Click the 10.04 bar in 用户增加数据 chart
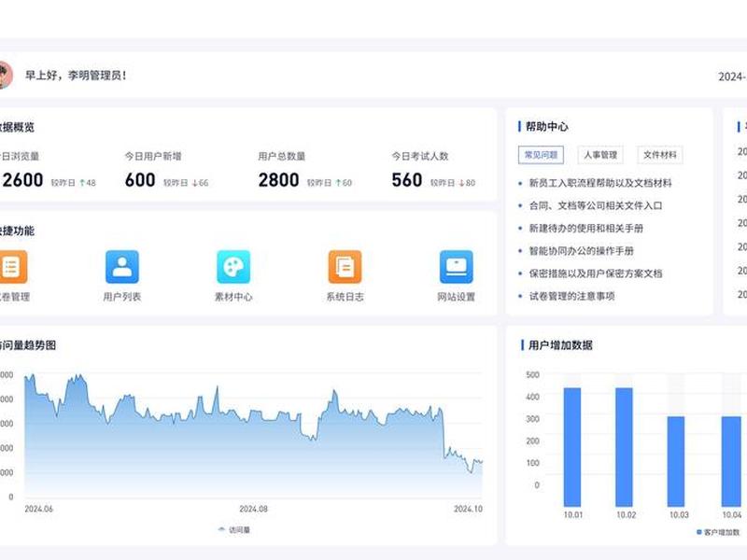The image size is (747, 560). click(x=731, y=461)
